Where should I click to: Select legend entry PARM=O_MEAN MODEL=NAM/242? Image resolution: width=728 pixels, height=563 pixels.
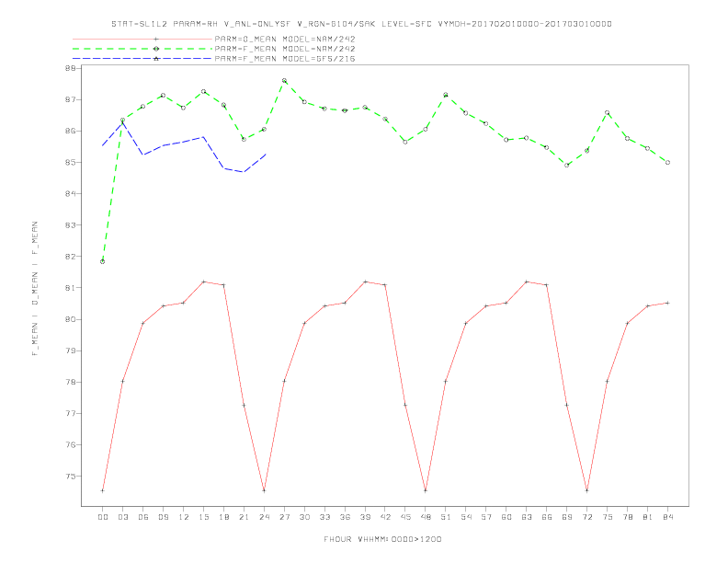click(285, 39)
